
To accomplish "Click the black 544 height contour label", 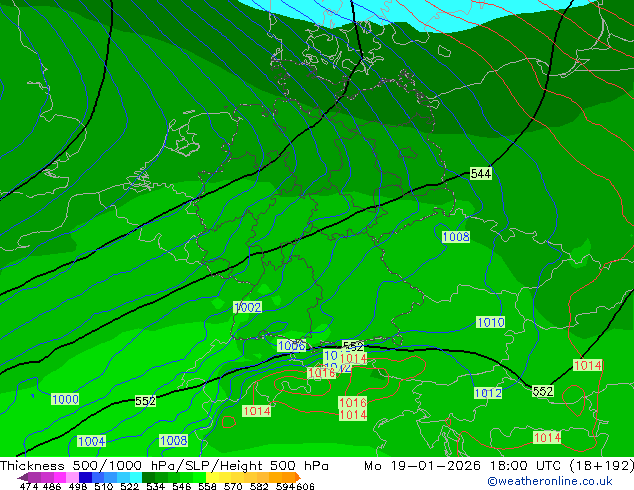I will coord(480,174).
